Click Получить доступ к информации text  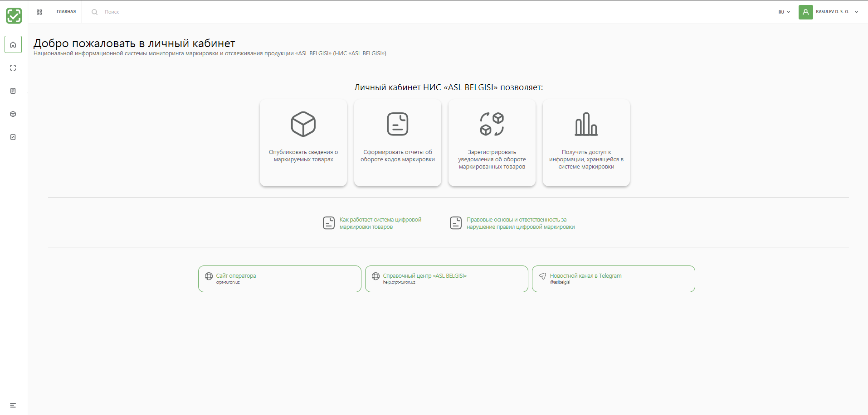(586, 159)
